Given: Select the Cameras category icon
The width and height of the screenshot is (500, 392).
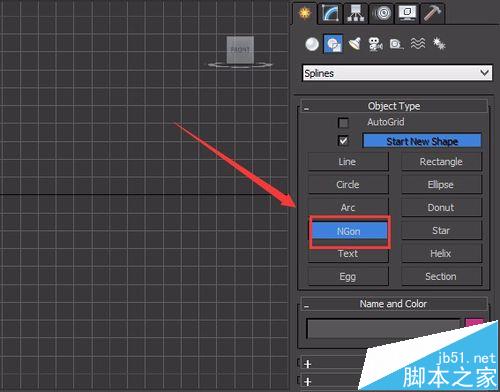Looking at the screenshot, I should pyautogui.click(x=375, y=44).
